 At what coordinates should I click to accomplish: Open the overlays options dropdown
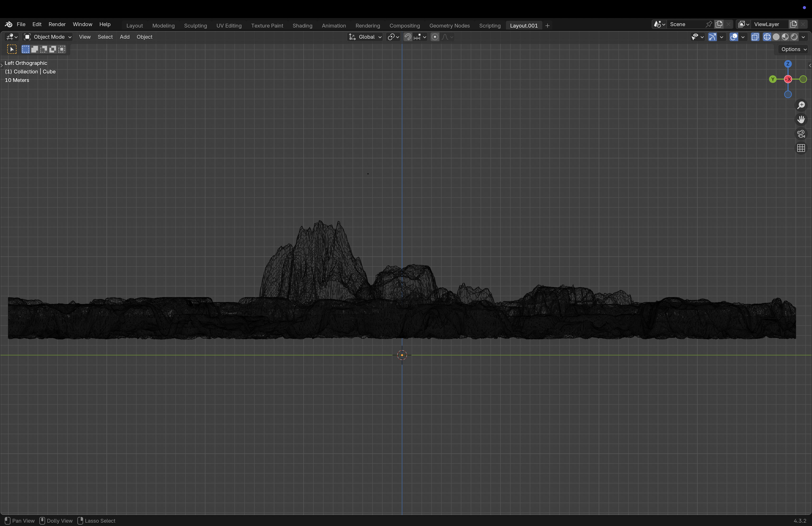coord(743,37)
